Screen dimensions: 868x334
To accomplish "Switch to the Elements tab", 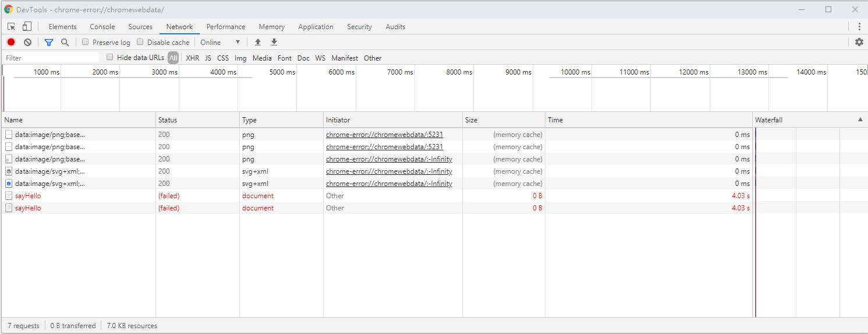I will 62,27.
